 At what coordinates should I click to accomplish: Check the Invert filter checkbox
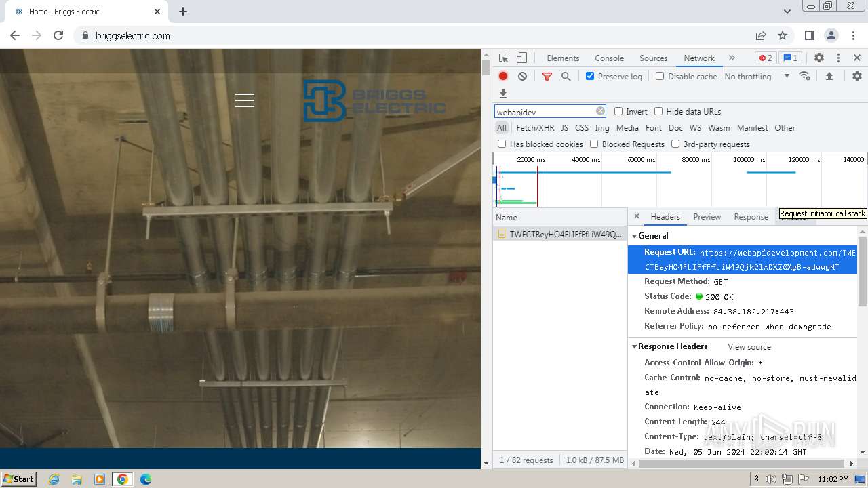618,111
